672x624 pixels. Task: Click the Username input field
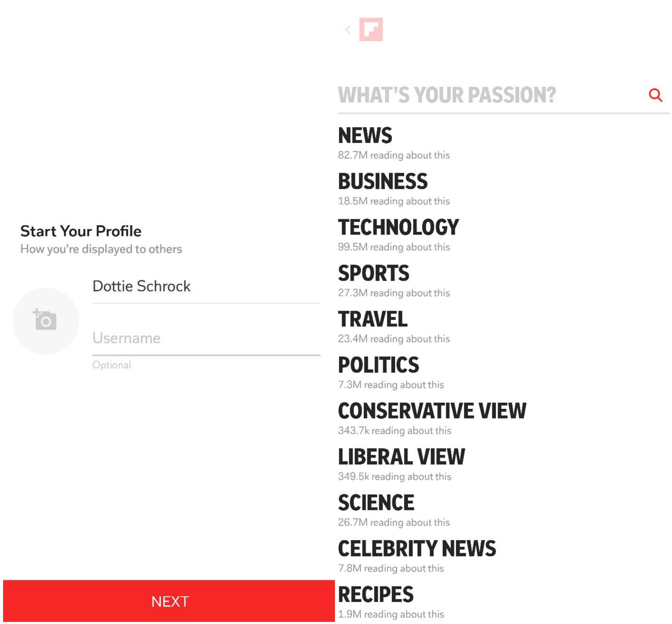click(206, 337)
